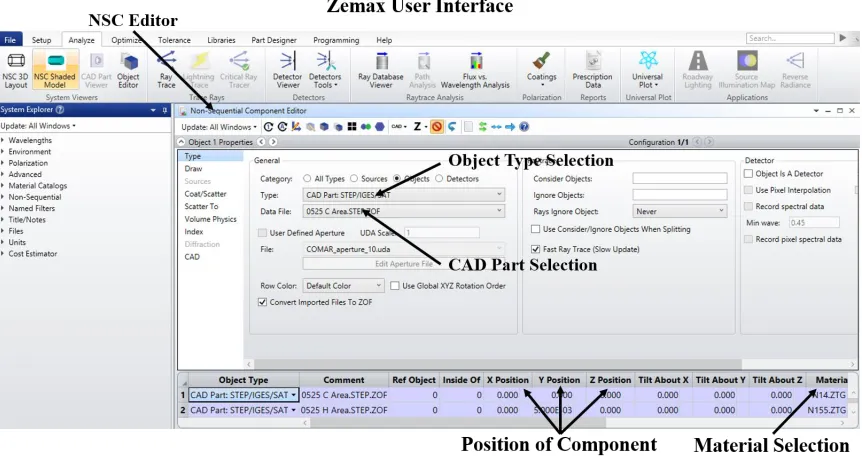Select the CAD properties page
Viewport: 862px width, 458px height.
click(x=192, y=257)
